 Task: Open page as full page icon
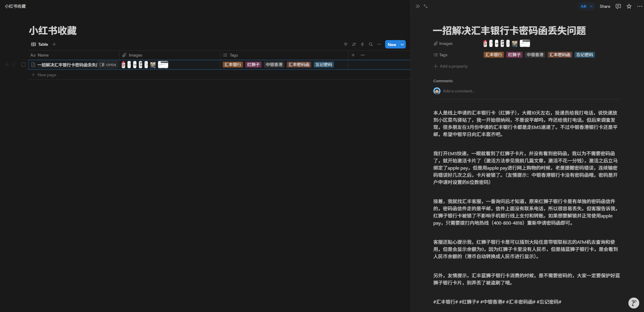tap(426, 6)
